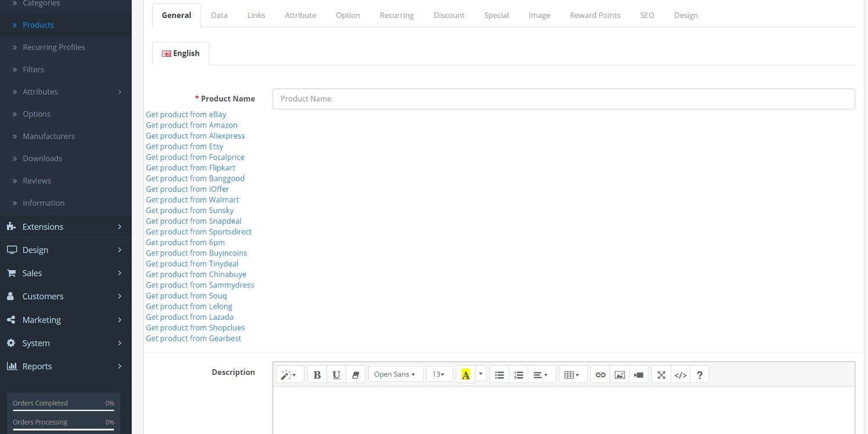Click the Extensions puzzle icon in sidebar
The height and width of the screenshot is (434, 868).
click(x=11, y=227)
